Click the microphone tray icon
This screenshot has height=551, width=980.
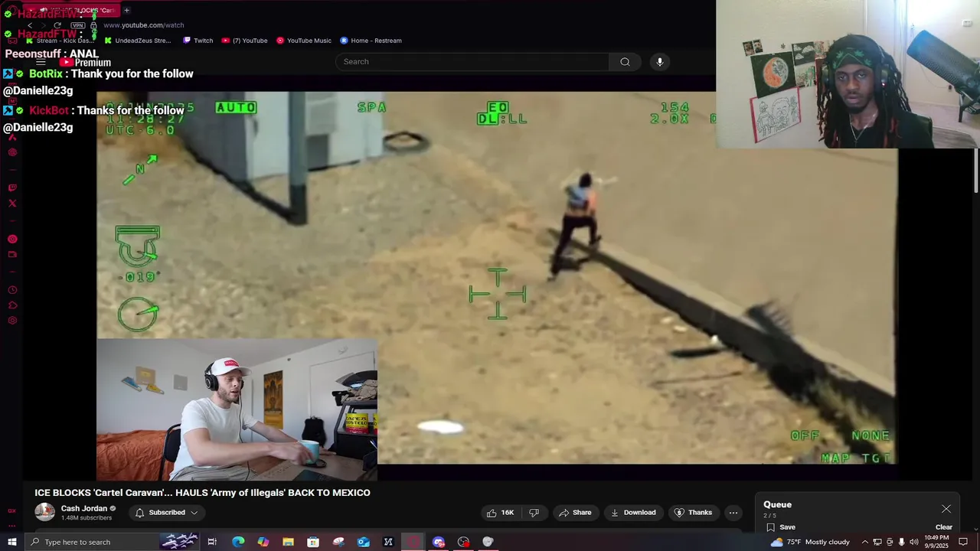tap(901, 542)
